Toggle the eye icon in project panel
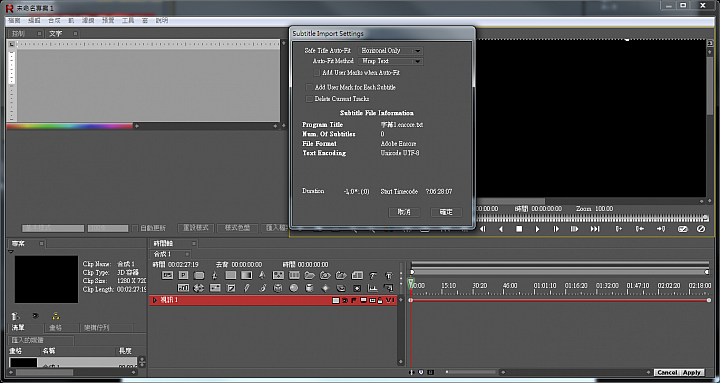 [x=35, y=316]
